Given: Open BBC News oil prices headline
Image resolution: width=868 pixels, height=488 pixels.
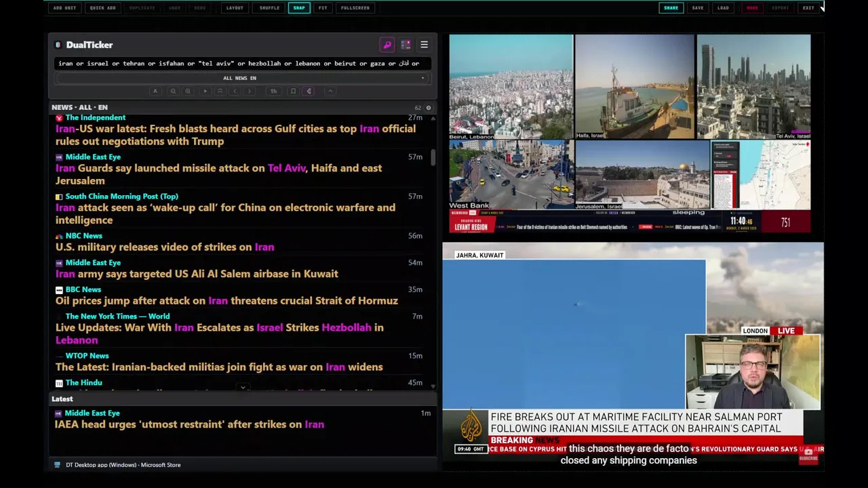Looking at the screenshot, I should point(226,301).
